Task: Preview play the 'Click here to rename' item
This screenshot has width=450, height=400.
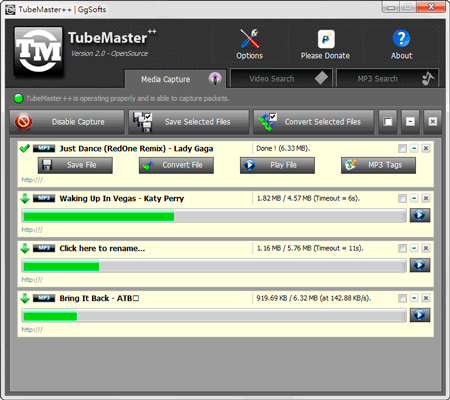Action: click(420, 265)
